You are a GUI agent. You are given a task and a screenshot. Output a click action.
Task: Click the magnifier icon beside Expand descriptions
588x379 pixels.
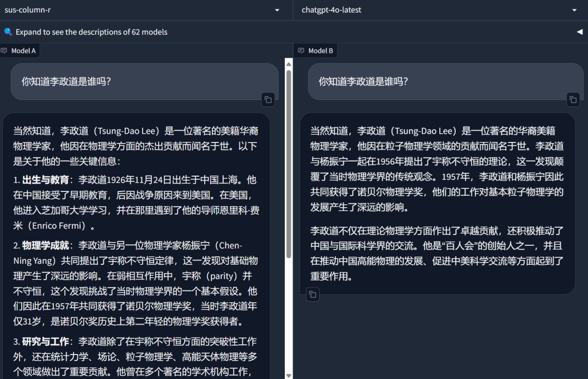8,32
